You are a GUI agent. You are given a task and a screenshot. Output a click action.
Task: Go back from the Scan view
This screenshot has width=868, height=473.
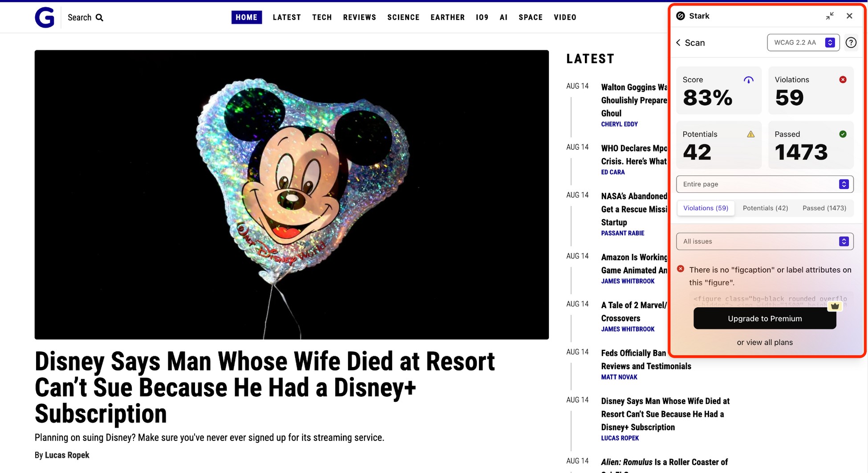tap(678, 43)
